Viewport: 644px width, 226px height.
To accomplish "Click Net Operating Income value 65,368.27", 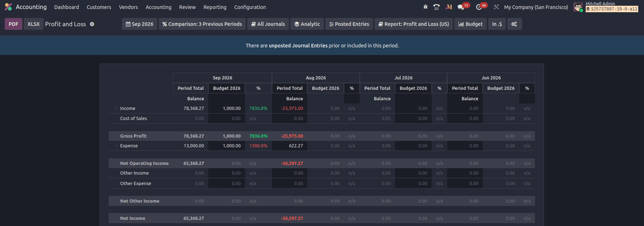I will click(x=194, y=163).
